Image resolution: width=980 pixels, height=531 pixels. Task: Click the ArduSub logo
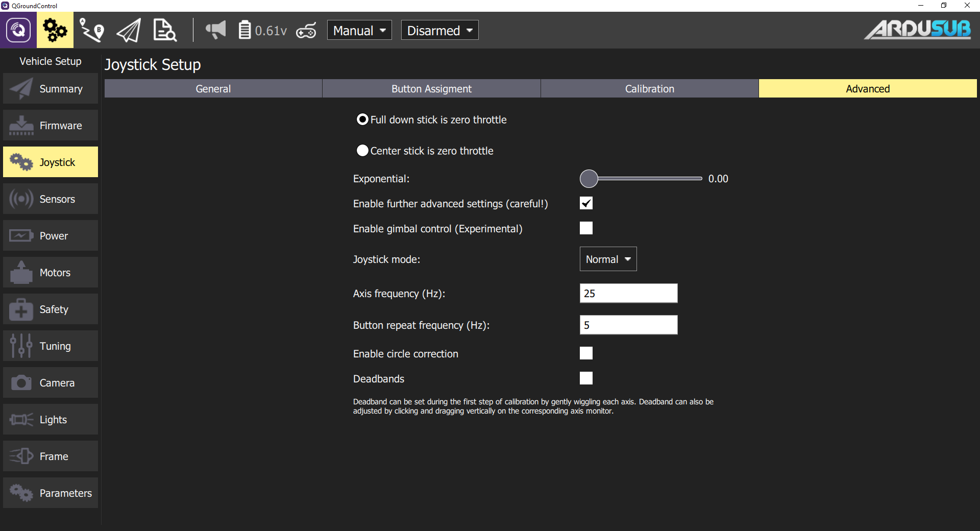pyautogui.click(x=917, y=30)
